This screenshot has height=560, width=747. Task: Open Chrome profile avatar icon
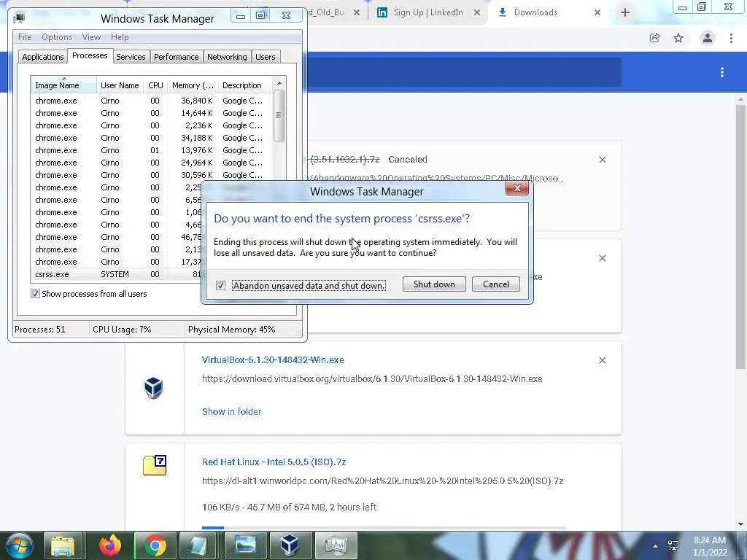click(x=708, y=38)
